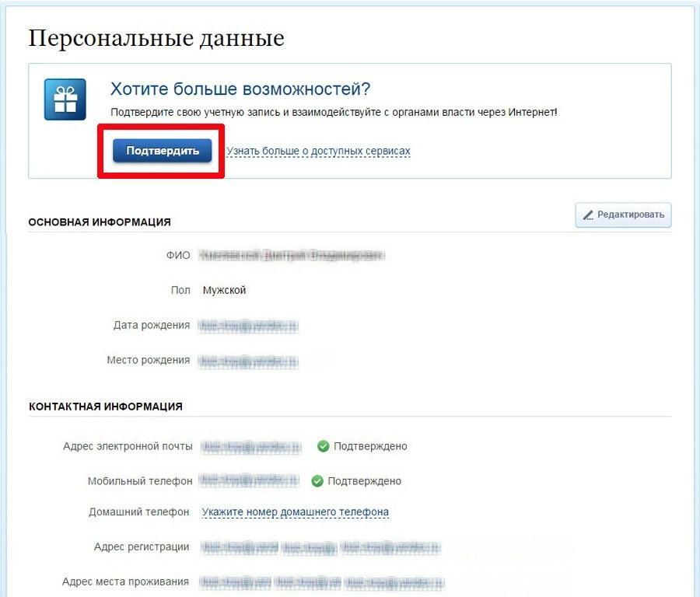Screen dimensions: 700x597
Task: Click pencil icon on Редактировать button
Action: click(588, 215)
